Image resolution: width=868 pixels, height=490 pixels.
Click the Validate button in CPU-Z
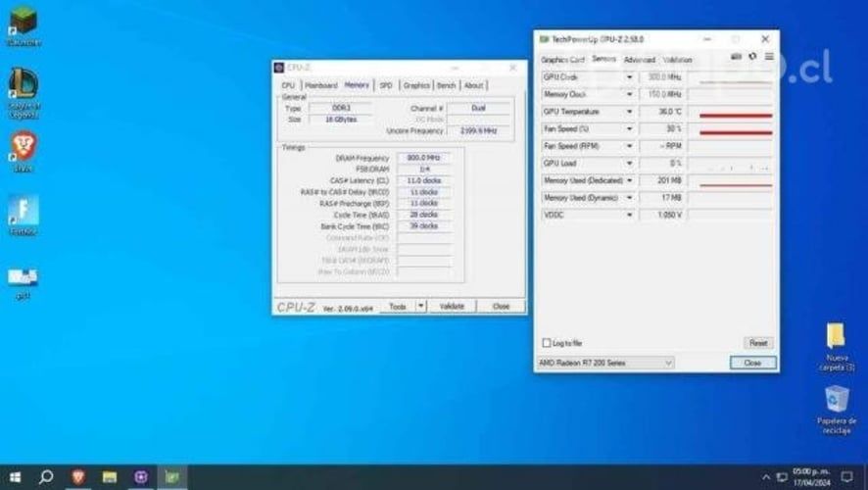(x=452, y=306)
